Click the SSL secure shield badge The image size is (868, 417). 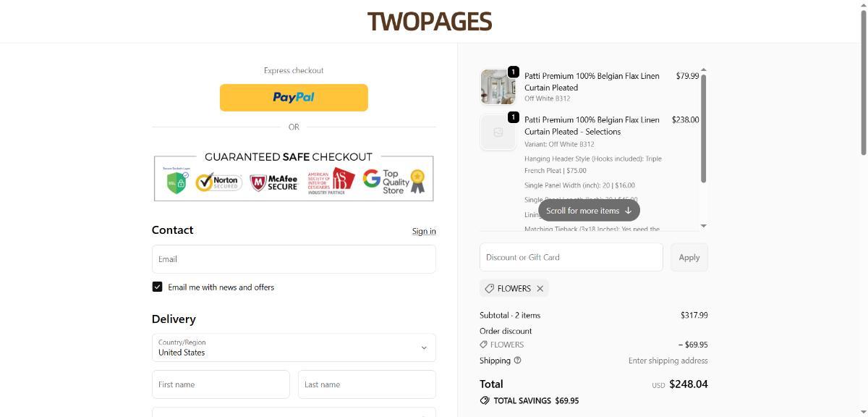176,180
